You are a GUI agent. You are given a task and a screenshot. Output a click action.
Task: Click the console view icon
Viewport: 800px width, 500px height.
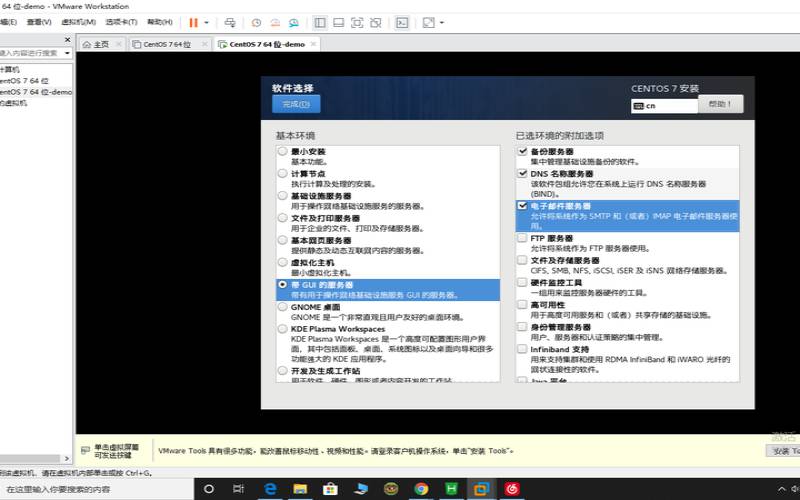coord(402,22)
